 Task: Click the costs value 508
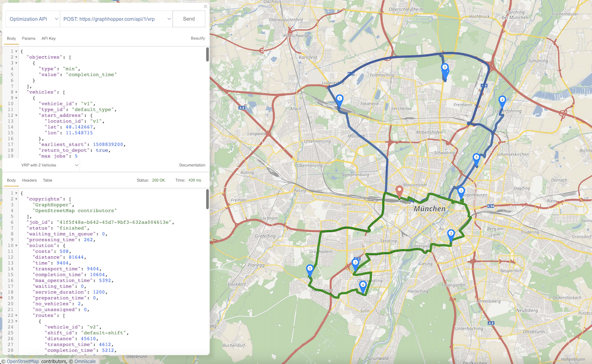65,252
